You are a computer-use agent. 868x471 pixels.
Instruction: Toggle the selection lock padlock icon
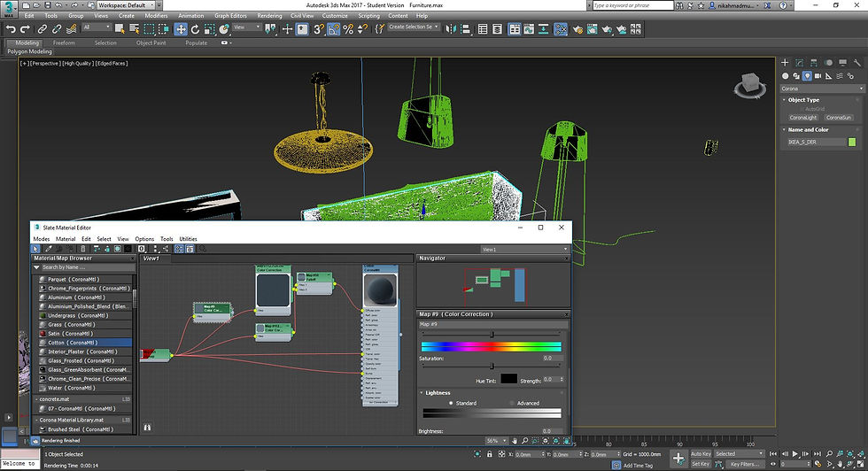click(489, 454)
